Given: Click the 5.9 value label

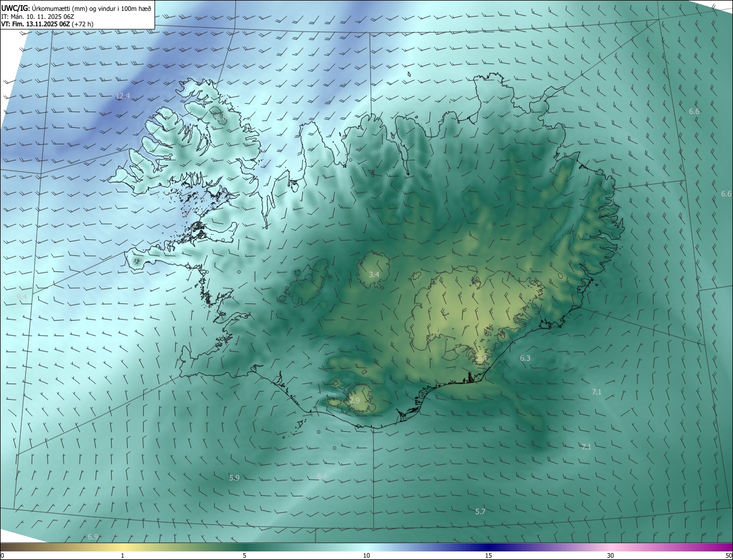Looking at the screenshot, I should [x=234, y=478].
